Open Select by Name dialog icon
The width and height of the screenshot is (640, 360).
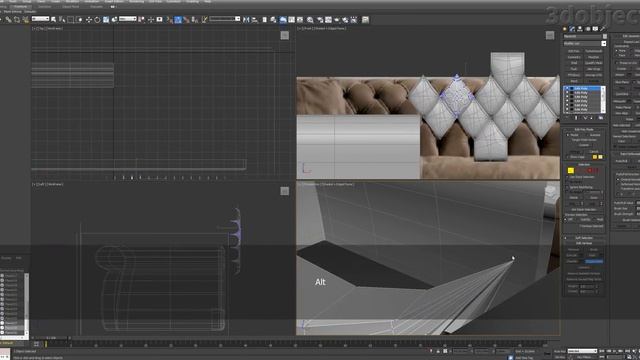click(x=62, y=20)
